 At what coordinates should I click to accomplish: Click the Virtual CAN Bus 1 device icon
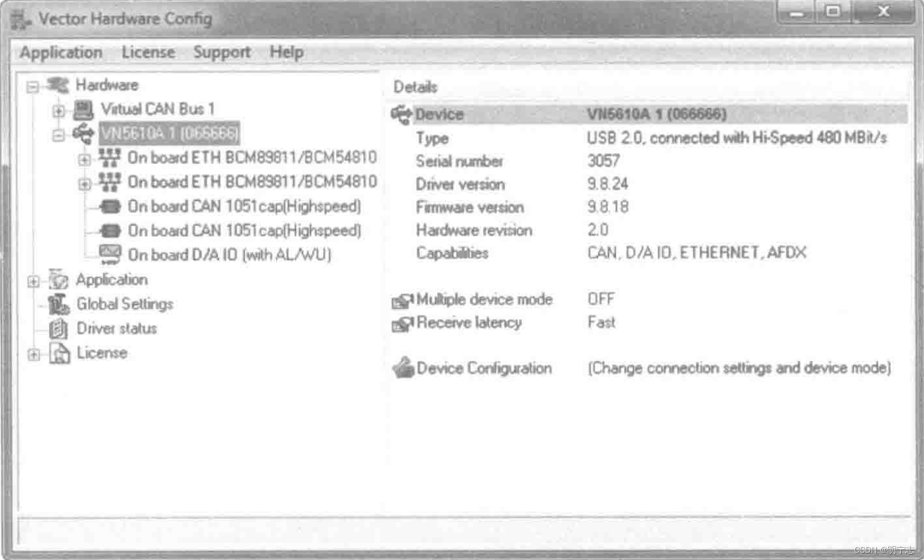83,110
